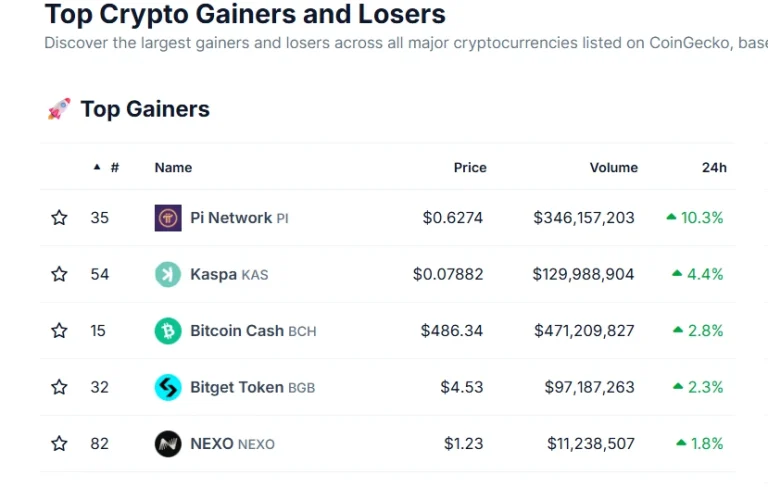Open the Bitget Token coin link
This screenshot has height=487, width=768.
[237, 387]
